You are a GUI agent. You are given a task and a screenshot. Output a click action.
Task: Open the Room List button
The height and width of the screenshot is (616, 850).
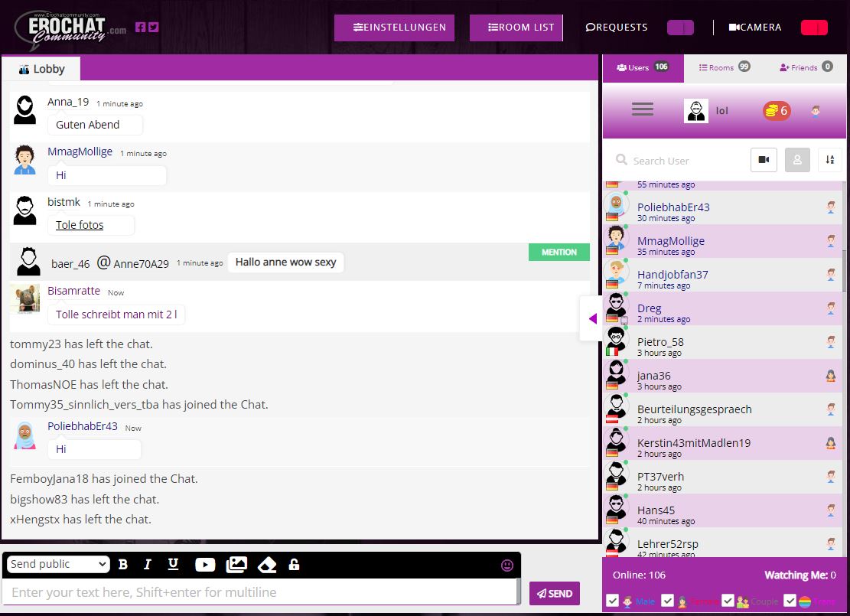click(x=516, y=28)
